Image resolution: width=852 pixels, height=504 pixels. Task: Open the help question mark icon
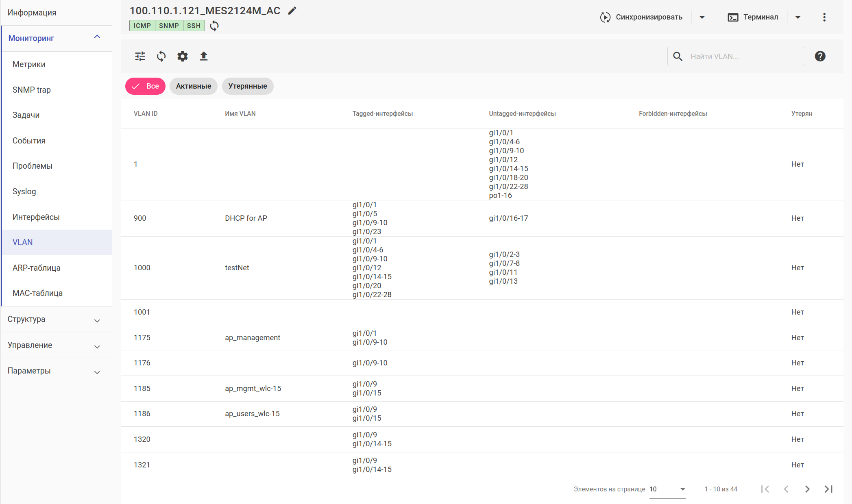820,56
